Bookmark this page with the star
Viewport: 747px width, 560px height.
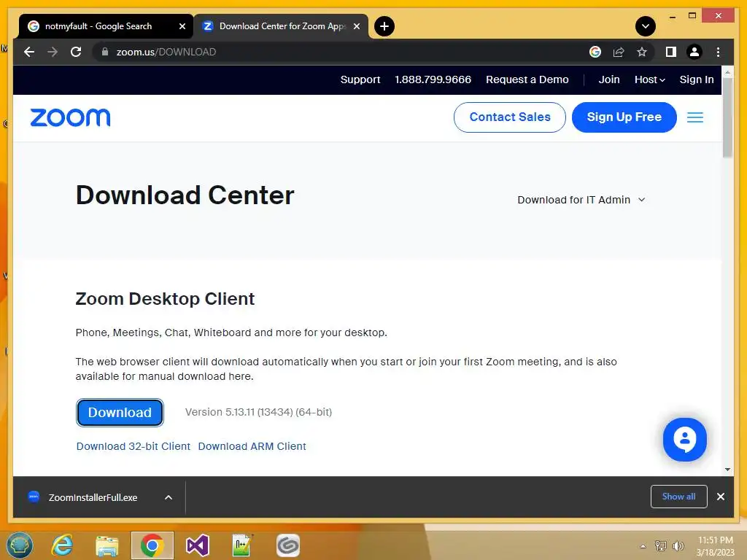click(x=642, y=52)
